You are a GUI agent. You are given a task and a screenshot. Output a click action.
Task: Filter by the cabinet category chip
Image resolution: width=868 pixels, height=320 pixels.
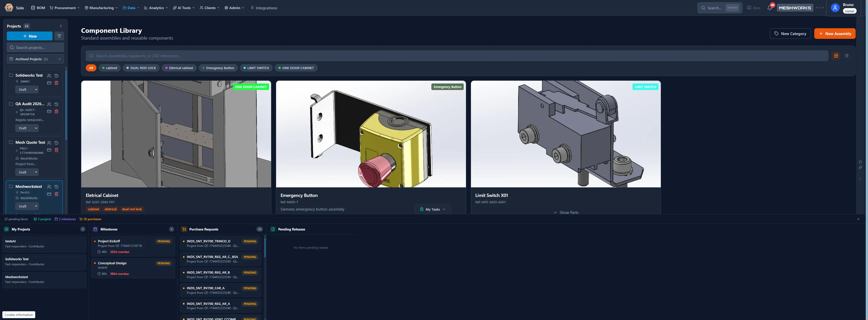coord(110,68)
